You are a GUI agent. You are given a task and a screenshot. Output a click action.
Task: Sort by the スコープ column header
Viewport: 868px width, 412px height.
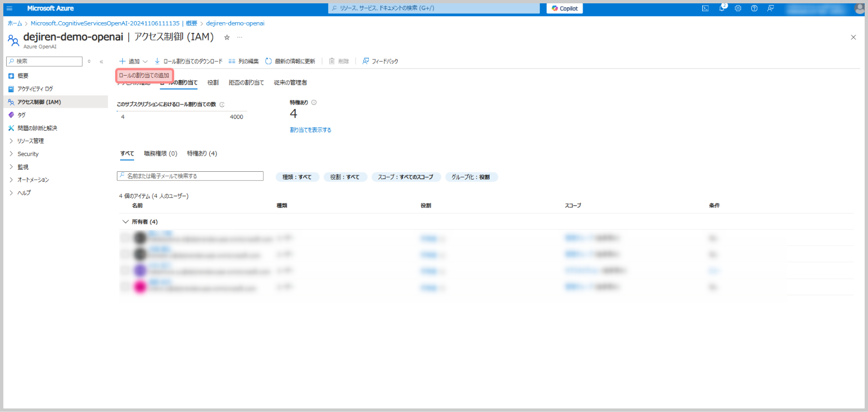pos(573,206)
